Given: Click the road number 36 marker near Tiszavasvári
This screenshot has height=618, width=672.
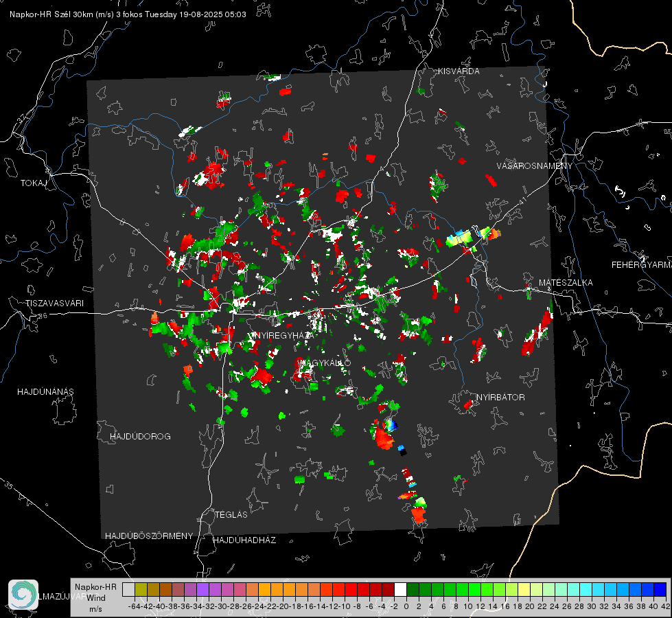Looking at the screenshot, I should coord(43,316).
